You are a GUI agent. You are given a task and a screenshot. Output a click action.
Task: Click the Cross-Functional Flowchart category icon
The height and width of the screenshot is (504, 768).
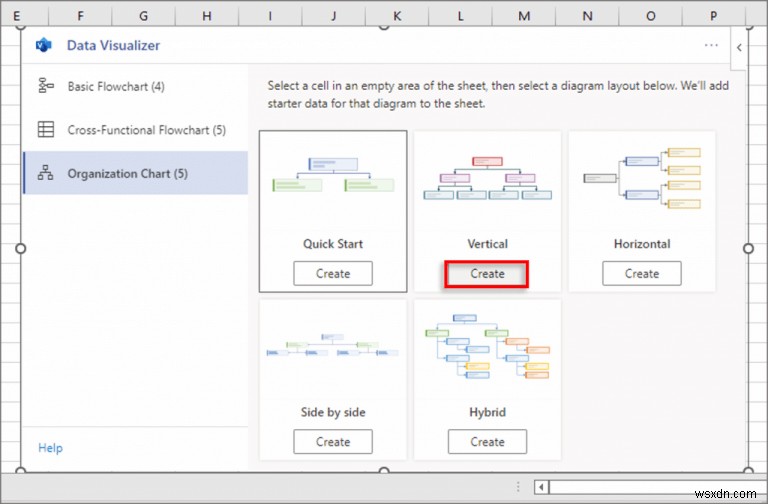pyautogui.click(x=46, y=129)
